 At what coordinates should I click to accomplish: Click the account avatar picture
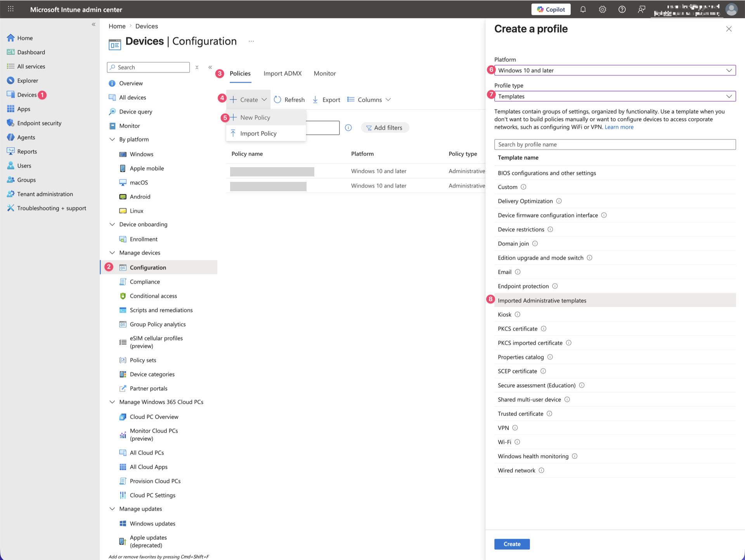pos(731,9)
